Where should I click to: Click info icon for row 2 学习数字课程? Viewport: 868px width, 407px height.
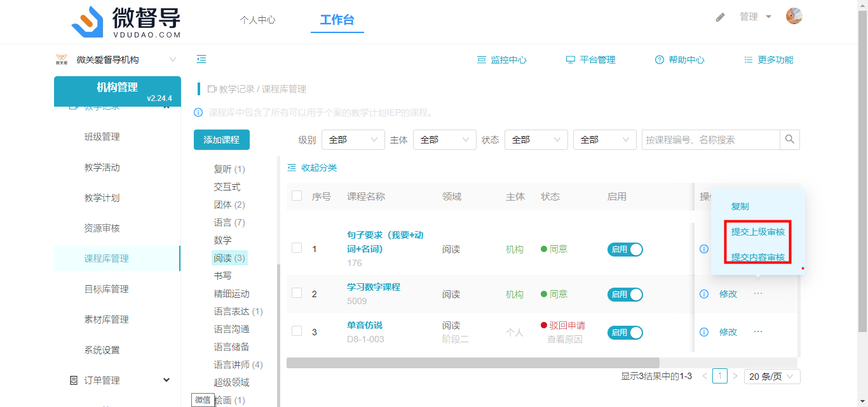[x=703, y=294]
